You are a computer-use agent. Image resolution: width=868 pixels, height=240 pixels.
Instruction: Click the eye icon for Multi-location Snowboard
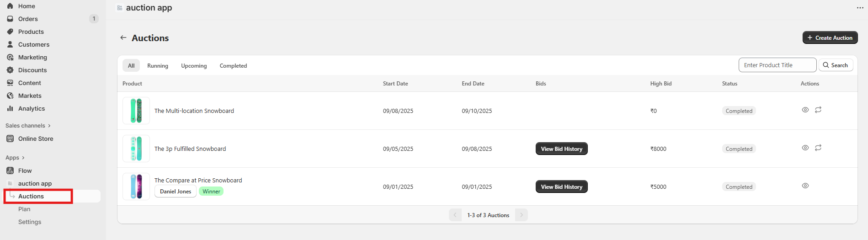coord(805,110)
